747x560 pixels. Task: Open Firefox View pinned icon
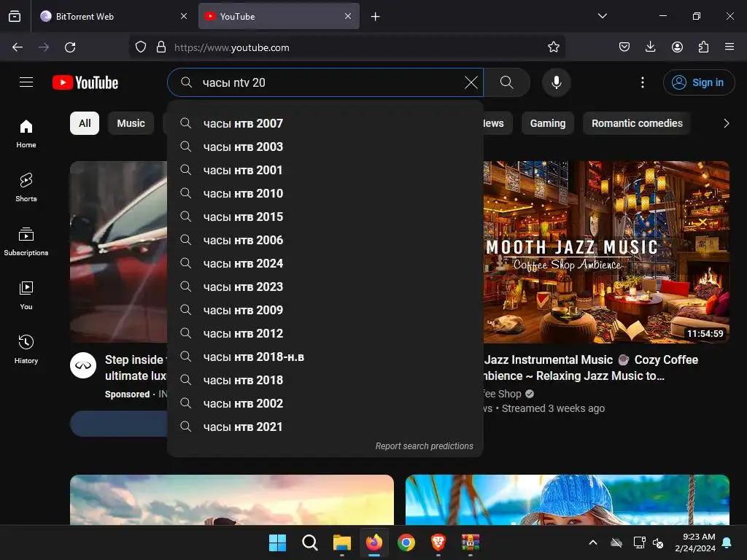[x=15, y=16]
